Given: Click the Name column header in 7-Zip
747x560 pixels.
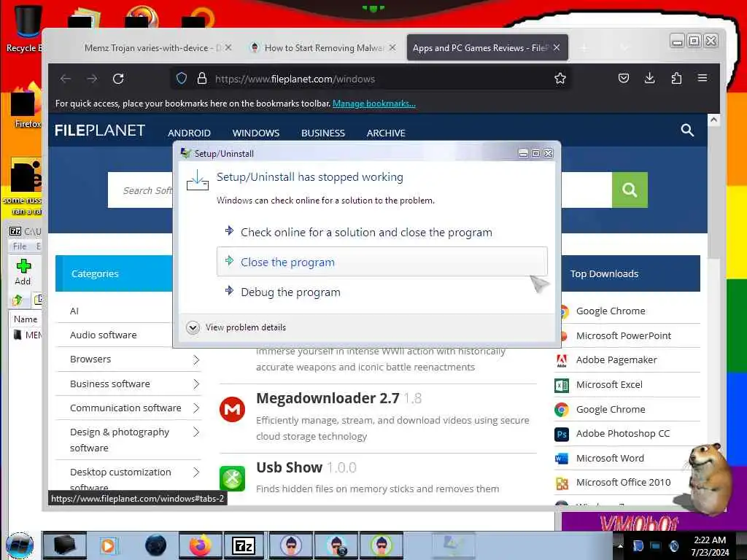Looking at the screenshot, I should click(26, 319).
